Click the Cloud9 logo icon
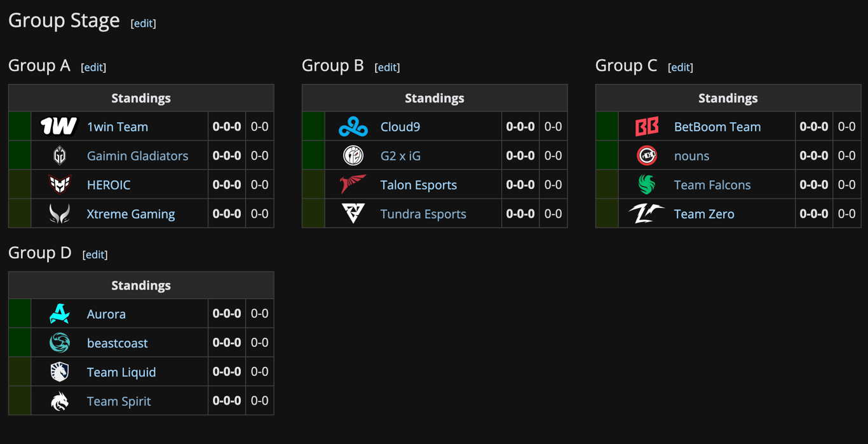Image resolution: width=868 pixels, height=444 pixels. pyautogui.click(x=353, y=127)
